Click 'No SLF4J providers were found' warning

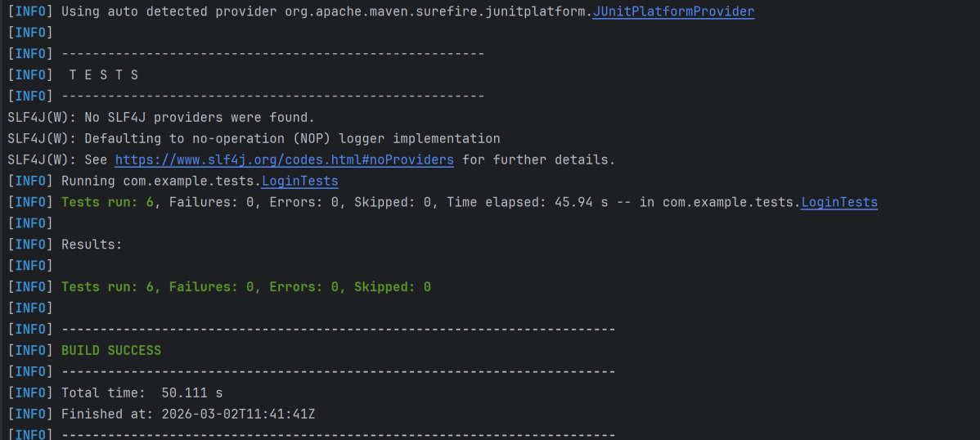(x=200, y=118)
